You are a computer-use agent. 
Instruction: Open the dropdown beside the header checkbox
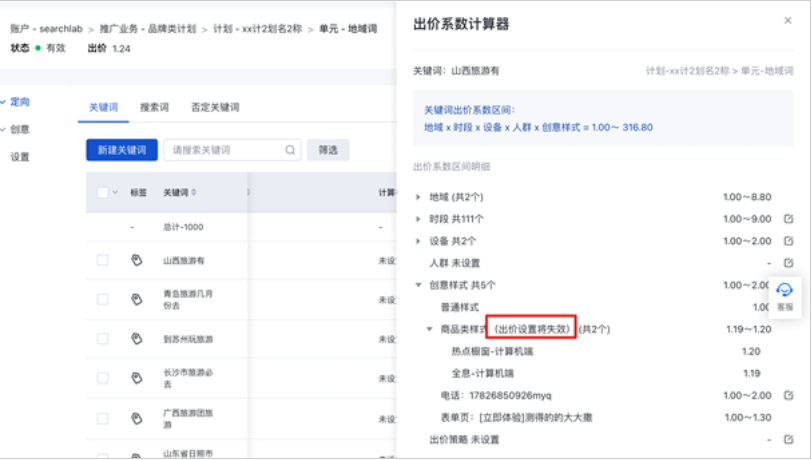(115, 193)
